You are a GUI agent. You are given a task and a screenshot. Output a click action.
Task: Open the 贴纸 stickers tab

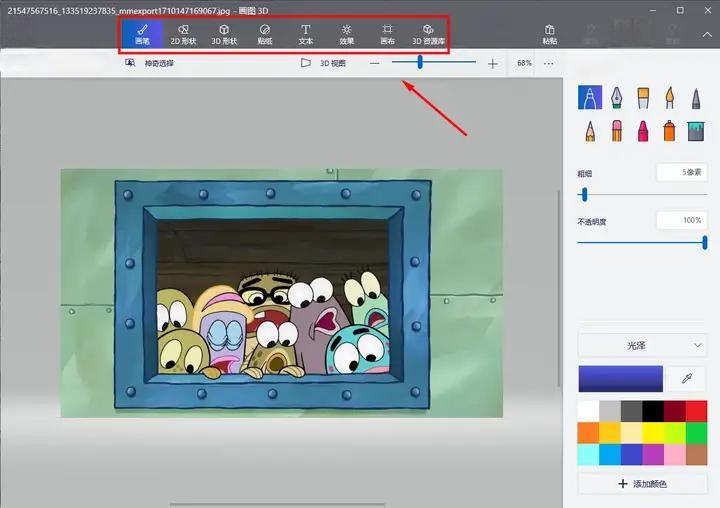click(265, 35)
